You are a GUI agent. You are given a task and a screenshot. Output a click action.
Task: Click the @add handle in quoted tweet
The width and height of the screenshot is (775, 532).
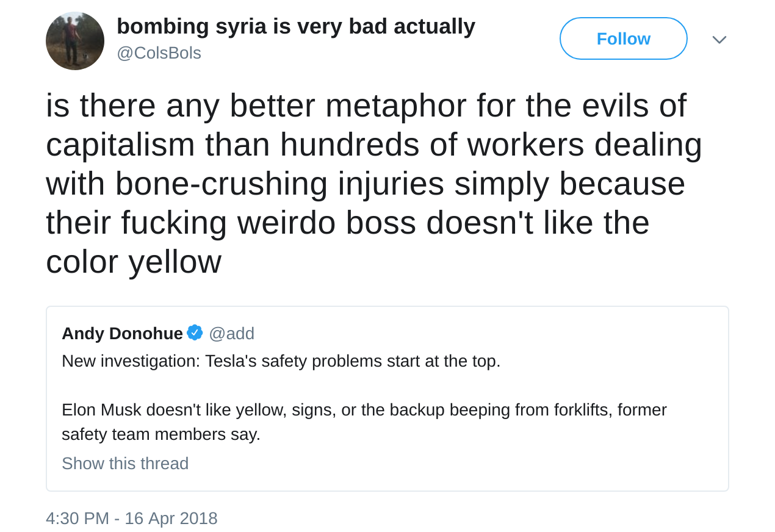point(231,334)
